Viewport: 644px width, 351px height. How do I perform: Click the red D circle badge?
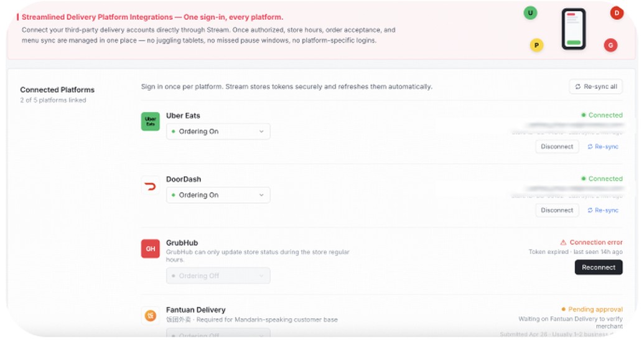point(617,12)
